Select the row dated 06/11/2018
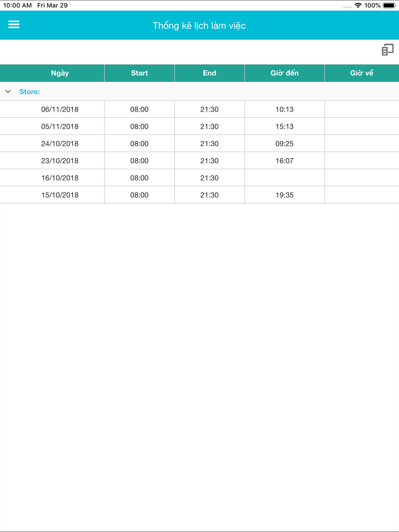The image size is (399, 532). (x=60, y=109)
